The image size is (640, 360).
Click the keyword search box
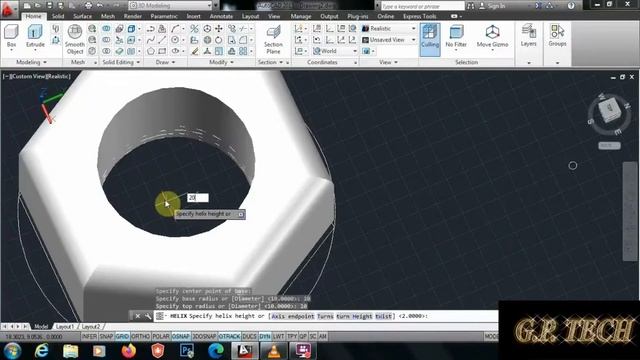(422, 6)
